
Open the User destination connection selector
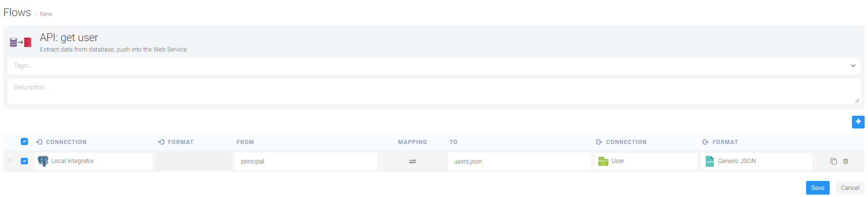(x=645, y=161)
